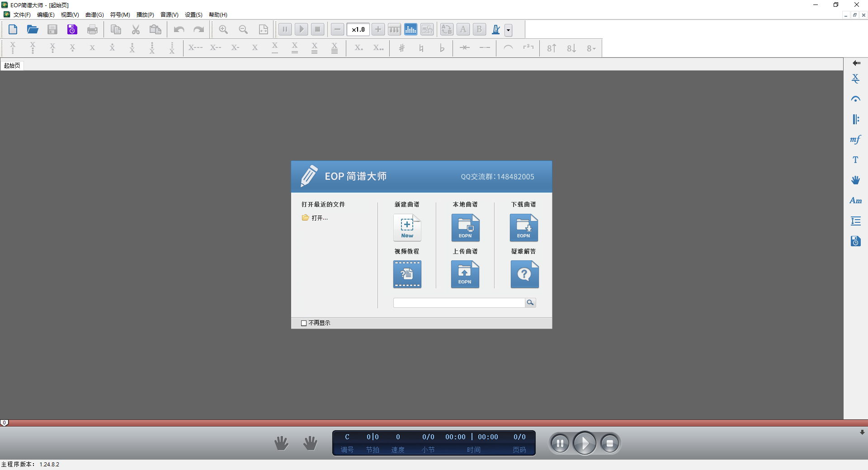Check the 不再显示 (don't show again) checkbox

click(304, 323)
